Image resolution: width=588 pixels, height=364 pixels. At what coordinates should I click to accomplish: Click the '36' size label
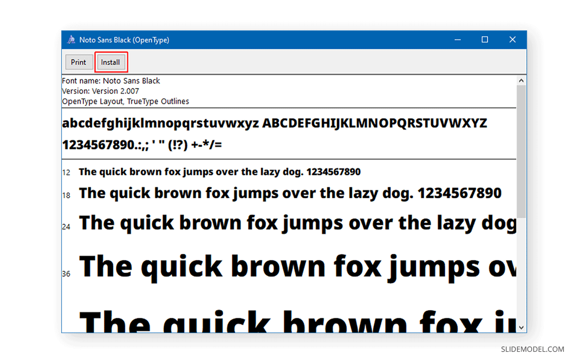click(66, 274)
